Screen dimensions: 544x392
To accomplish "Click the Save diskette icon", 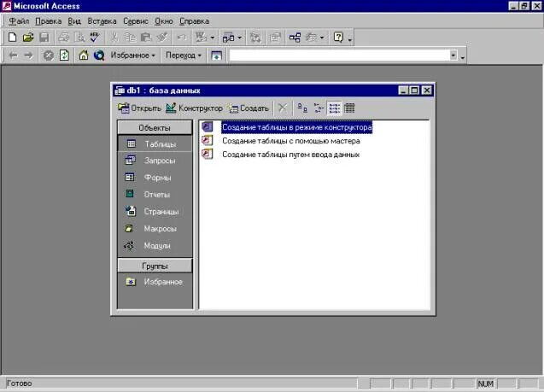I will (x=44, y=37).
